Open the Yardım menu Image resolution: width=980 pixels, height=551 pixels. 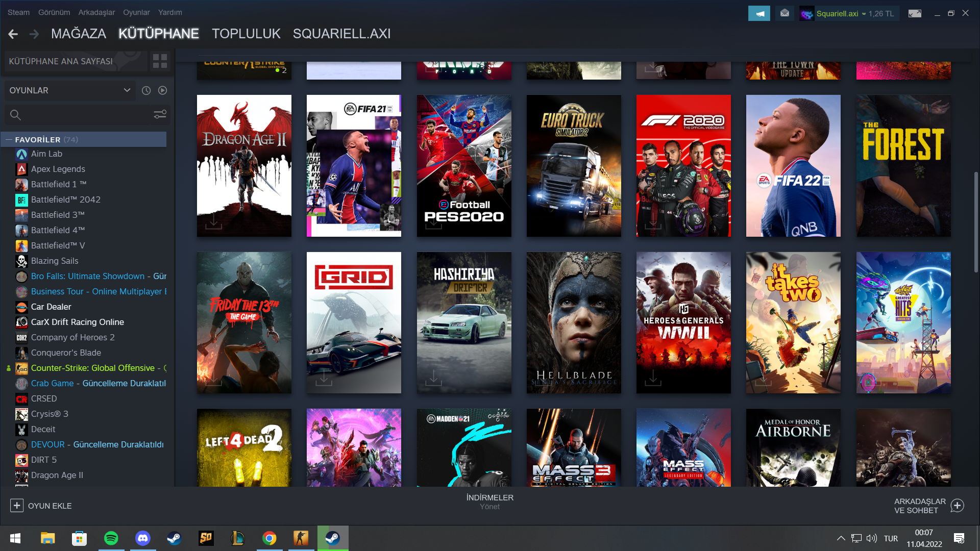tap(170, 12)
